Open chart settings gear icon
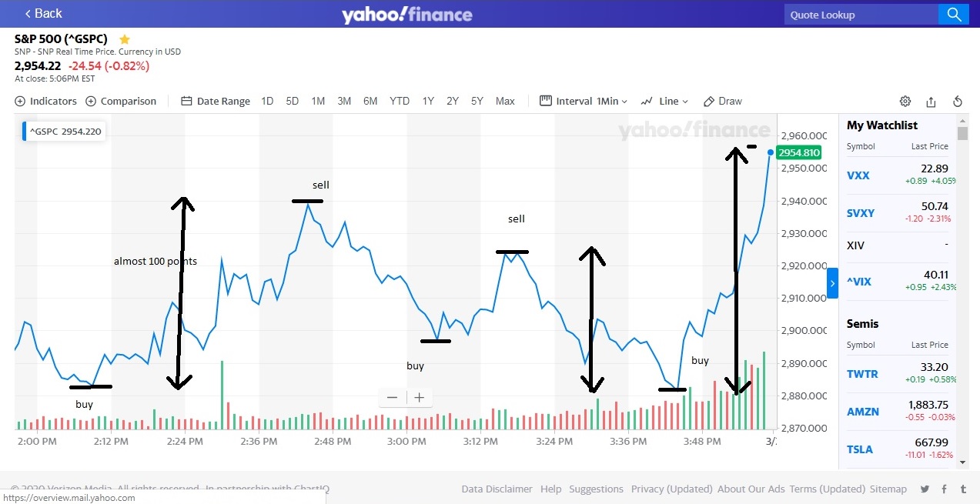This screenshot has width=980, height=504. 905,101
